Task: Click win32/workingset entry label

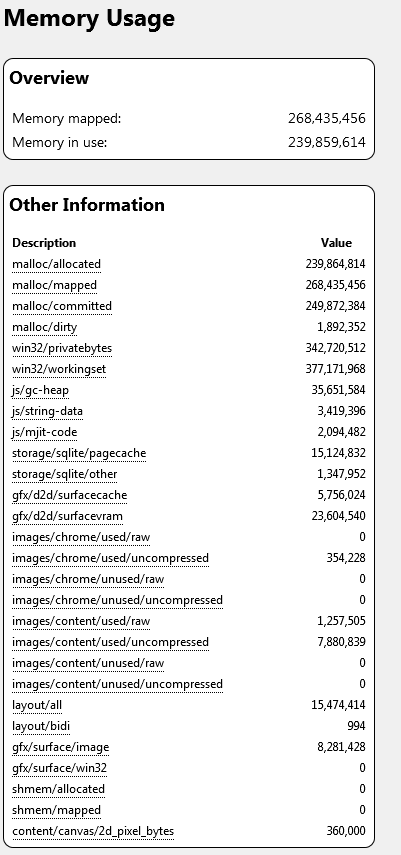Action: pyautogui.click(x=59, y=369)
